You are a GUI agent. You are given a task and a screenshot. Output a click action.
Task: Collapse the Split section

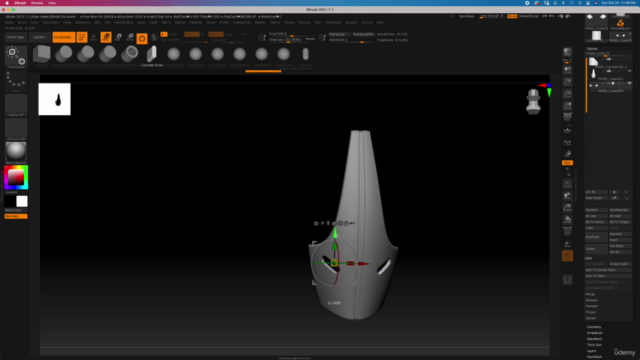coord(589,258)
